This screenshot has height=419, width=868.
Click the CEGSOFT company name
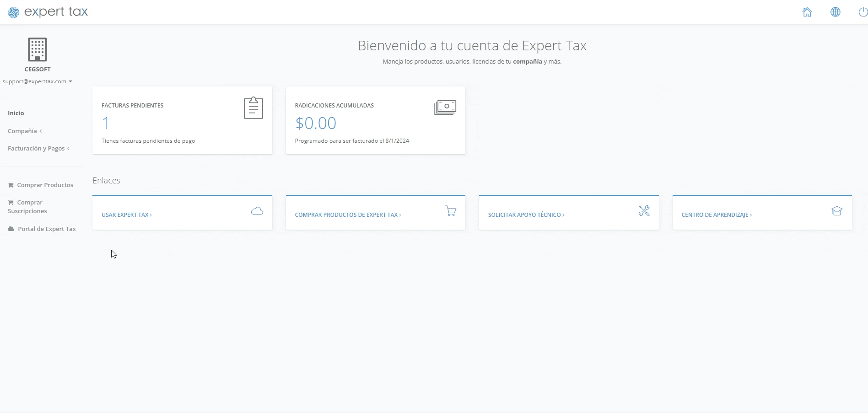38,70
